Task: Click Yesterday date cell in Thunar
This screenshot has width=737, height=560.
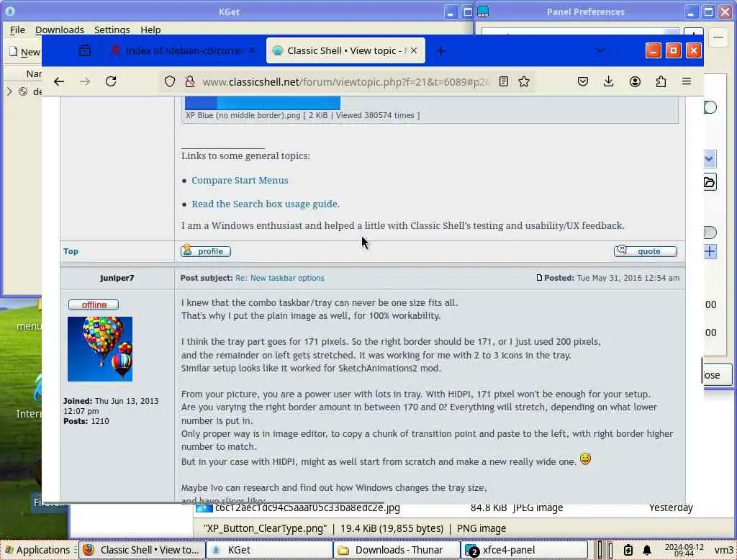Action: (x=671, y=507)
